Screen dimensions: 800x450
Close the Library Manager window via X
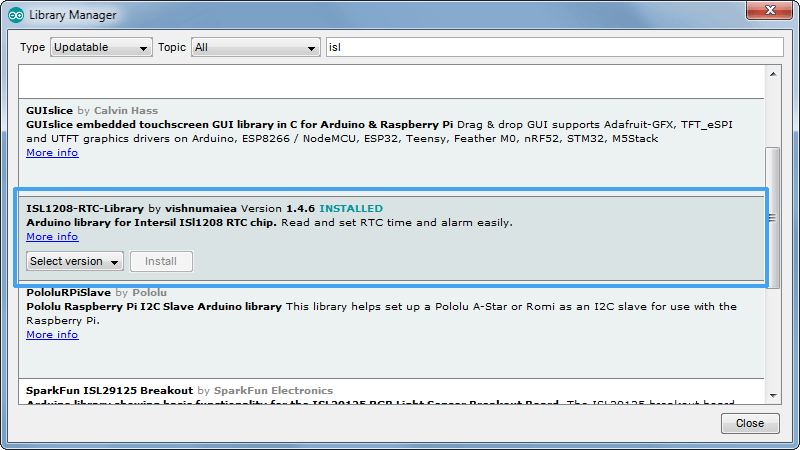[770, 10]
